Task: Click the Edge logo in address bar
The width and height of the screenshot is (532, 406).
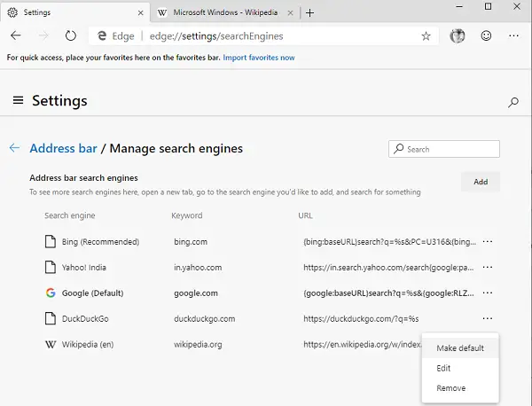Action: pos(102,35)
